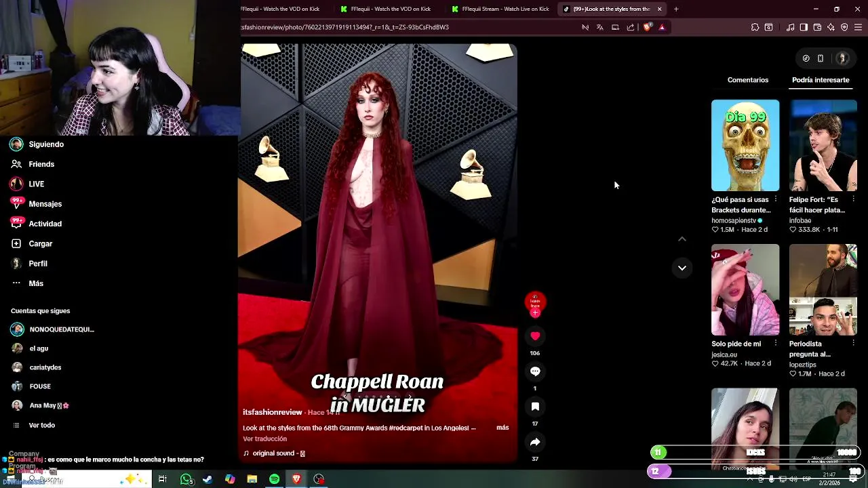Click Ver todo in followed accounts
The width and height of the screenshot is (868, 488).
pos(41,425)
